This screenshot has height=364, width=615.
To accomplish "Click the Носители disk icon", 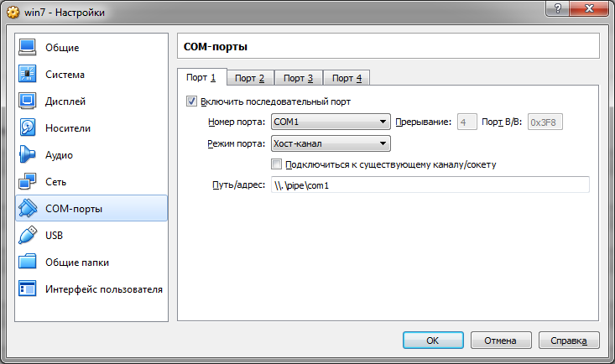I will (27, 127).
